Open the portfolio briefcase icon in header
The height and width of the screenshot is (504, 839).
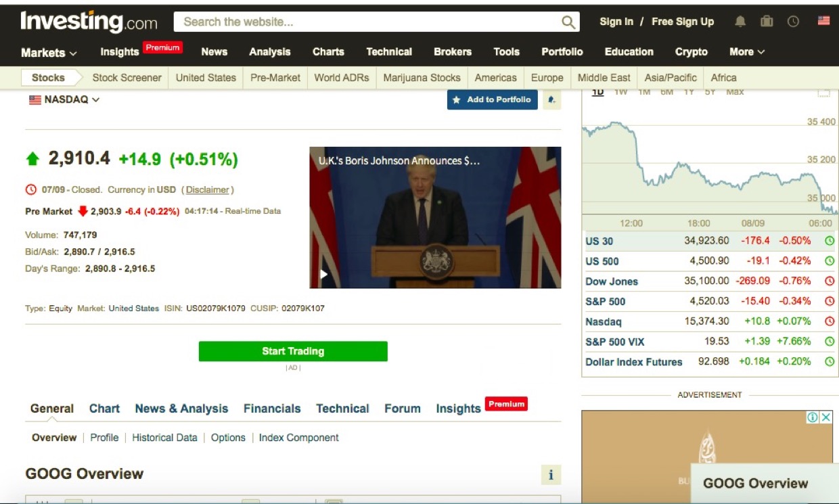767,22
